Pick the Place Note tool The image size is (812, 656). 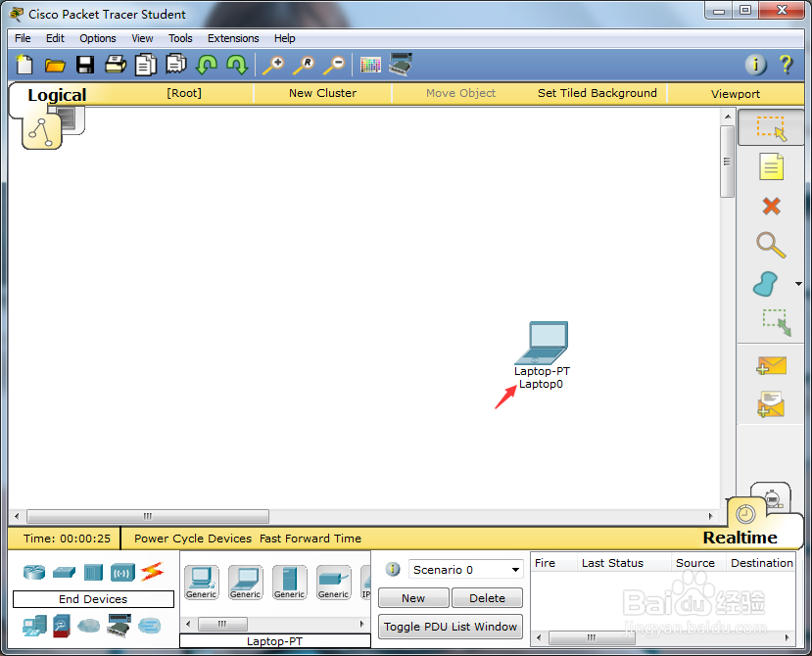771,166
